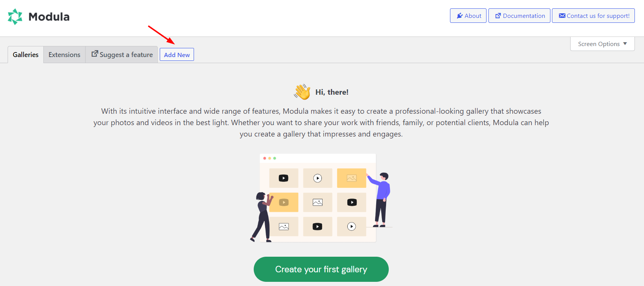Open the Extensions tab
This screenshot has width=644, height=286.
[64, 54]
